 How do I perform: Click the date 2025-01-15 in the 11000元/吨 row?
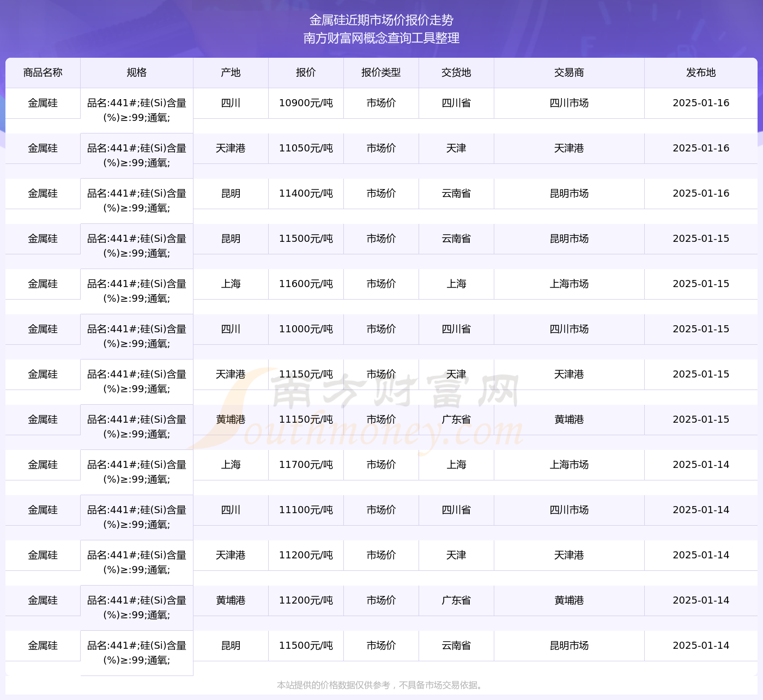coord(701,329)
